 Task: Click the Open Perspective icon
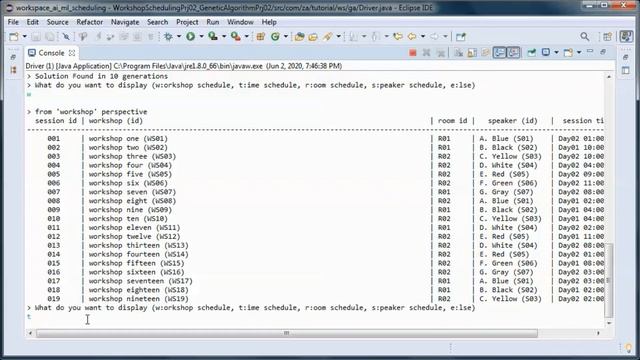[x=608, y=37]
